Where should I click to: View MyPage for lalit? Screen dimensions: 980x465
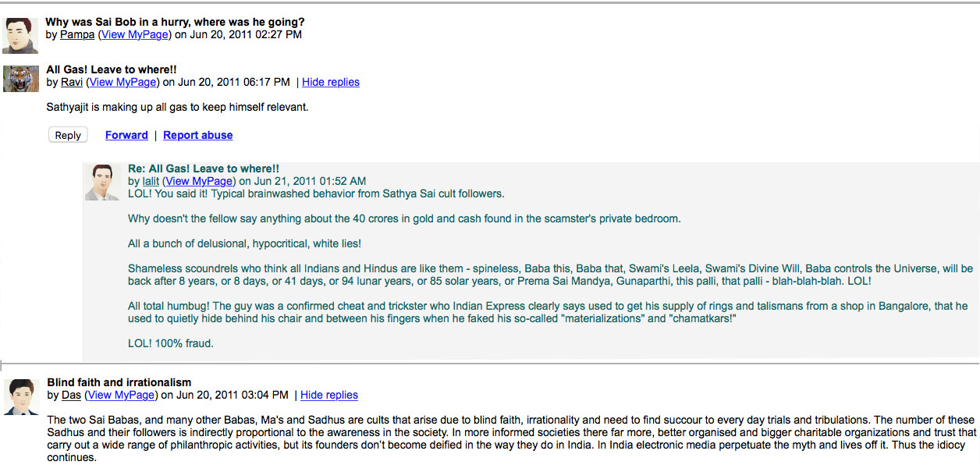tap(199, 181)
